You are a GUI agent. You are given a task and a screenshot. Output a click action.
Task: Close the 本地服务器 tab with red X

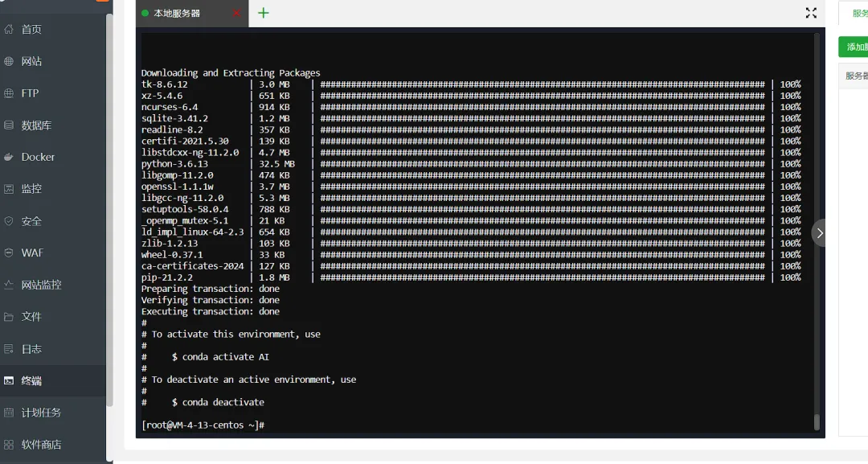point(237,14)
